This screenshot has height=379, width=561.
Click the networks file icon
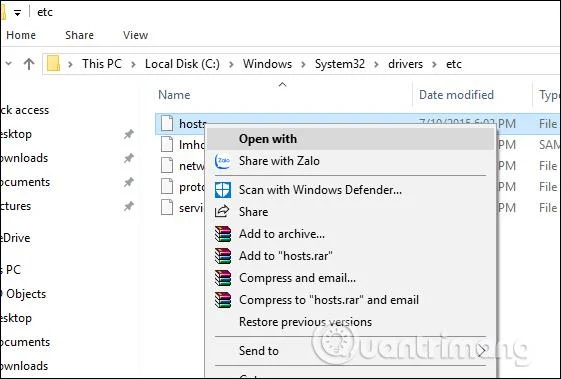click(x=167, y=165)
